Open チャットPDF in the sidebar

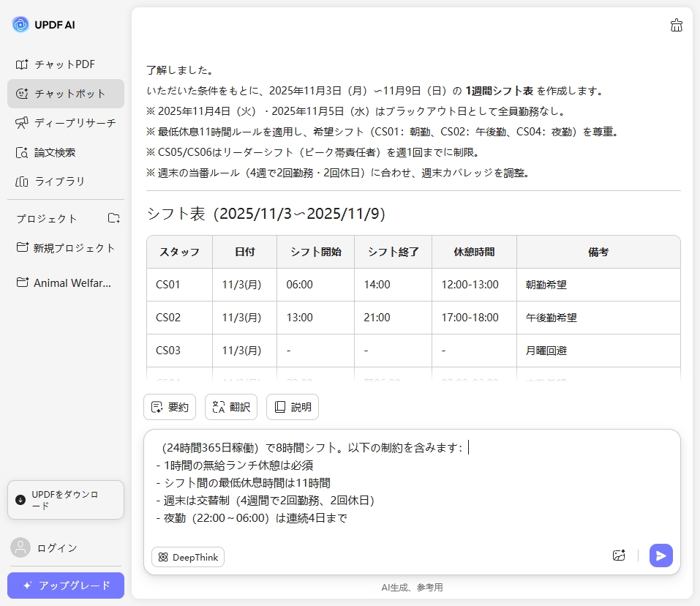coord(65,64)
